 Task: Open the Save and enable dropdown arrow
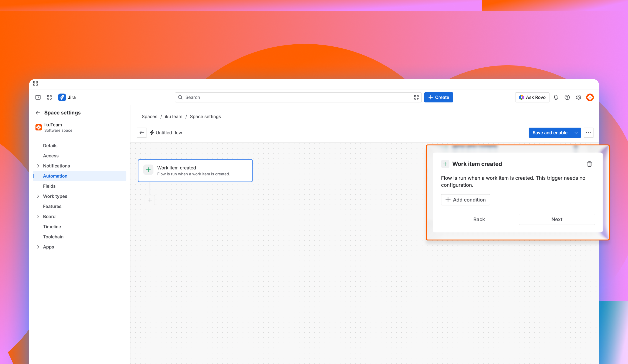click(x=576, y=133)
